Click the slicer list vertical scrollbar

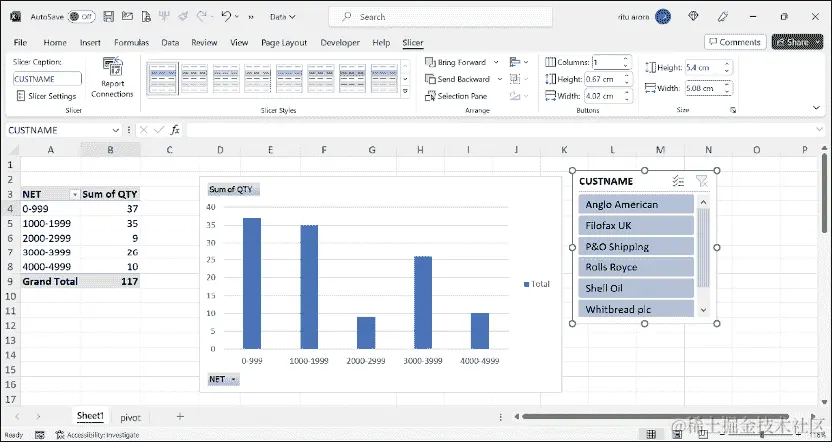[x=703, y=247]
